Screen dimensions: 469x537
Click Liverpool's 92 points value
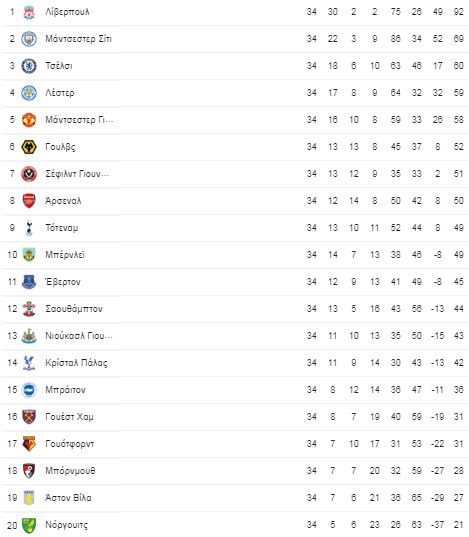(x=458, y=12)
